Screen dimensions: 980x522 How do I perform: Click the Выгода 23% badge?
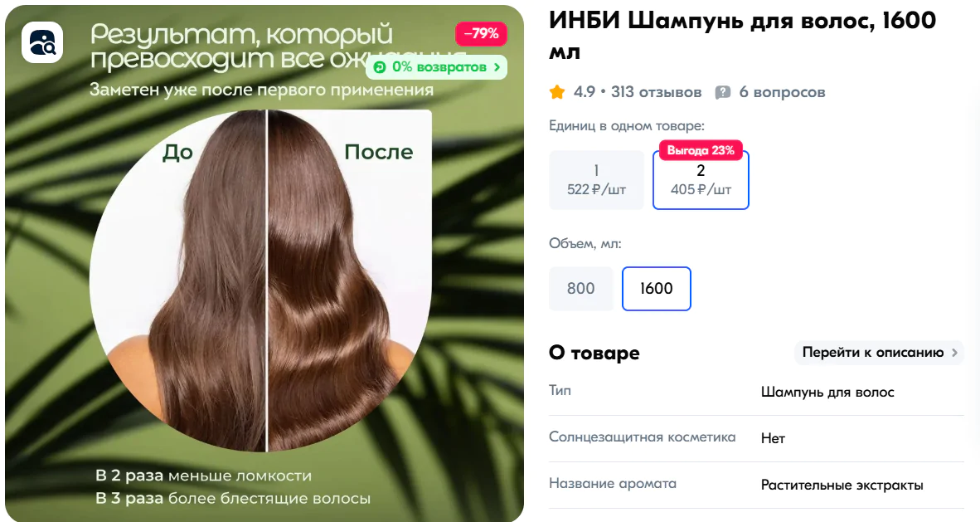(x=701, y=150)
